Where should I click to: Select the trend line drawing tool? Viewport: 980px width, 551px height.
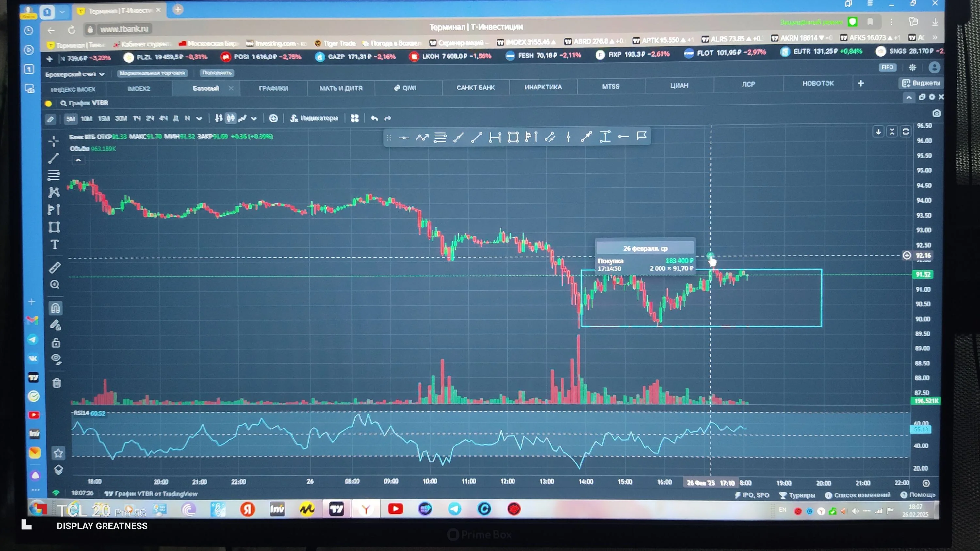point(54,158)
